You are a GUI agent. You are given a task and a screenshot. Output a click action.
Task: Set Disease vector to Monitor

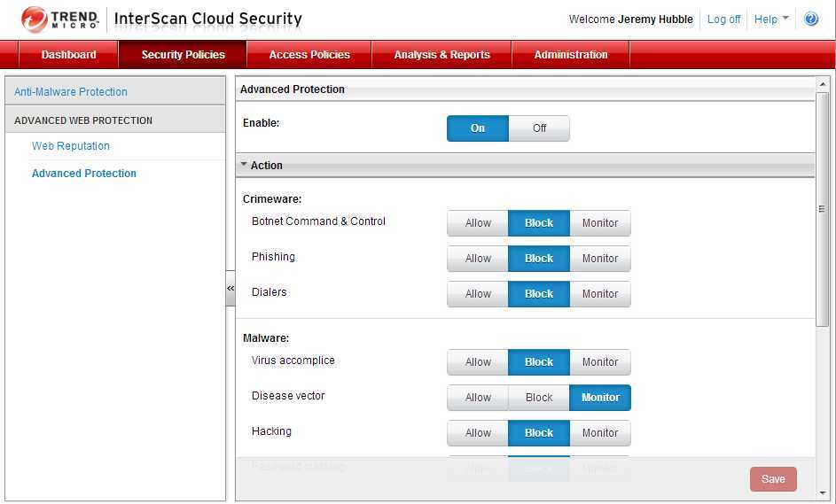point(600,398)
